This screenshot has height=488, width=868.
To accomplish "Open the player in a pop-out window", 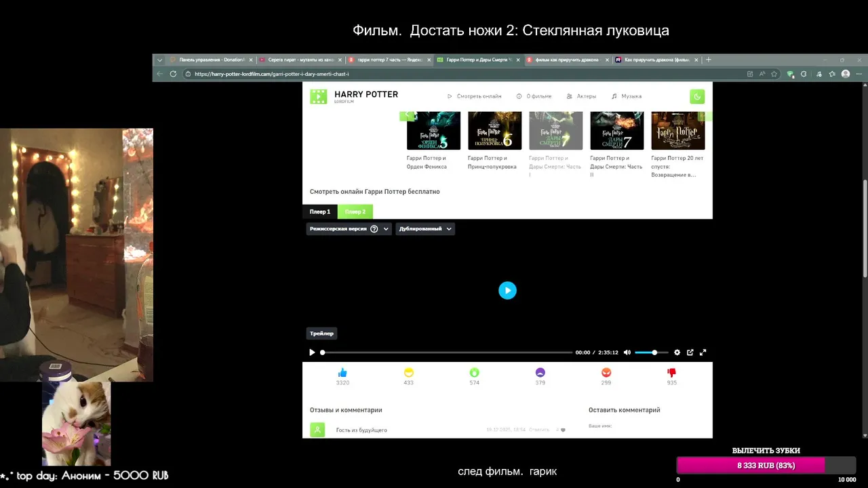I will [x=690, y=352].
